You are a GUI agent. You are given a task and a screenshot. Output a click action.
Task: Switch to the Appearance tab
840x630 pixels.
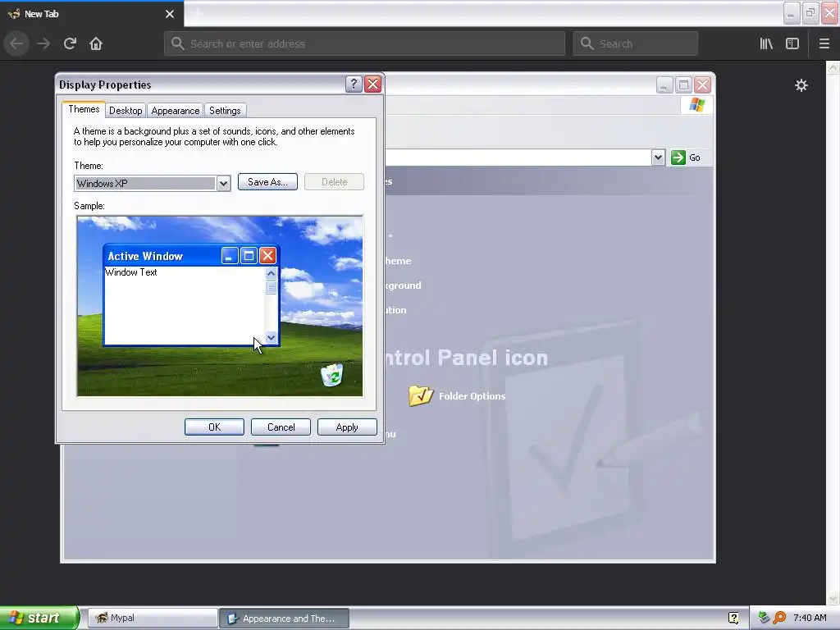176,111
